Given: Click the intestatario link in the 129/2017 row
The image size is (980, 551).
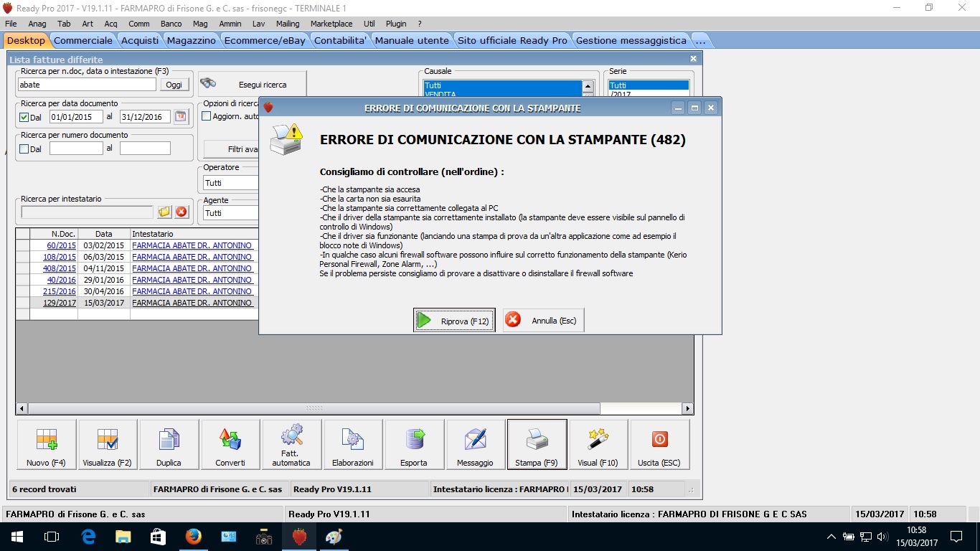Looking at the screenshot, I should 192,303.
